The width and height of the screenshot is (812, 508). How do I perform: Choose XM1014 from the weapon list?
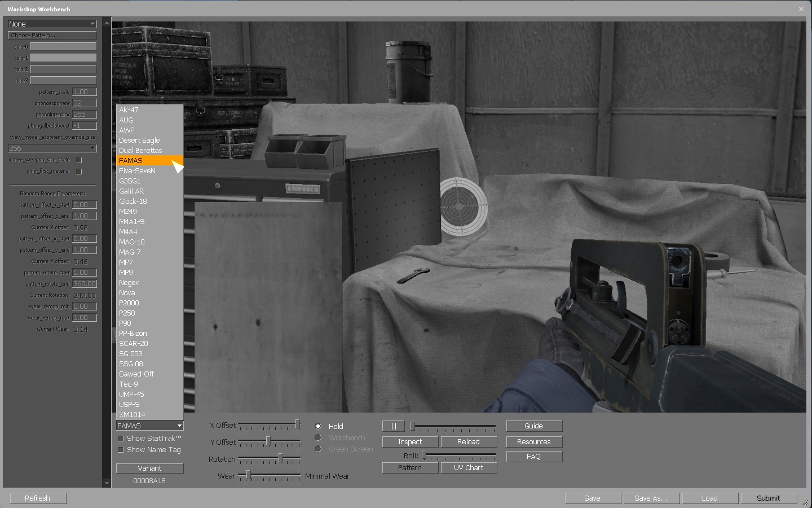150,415
